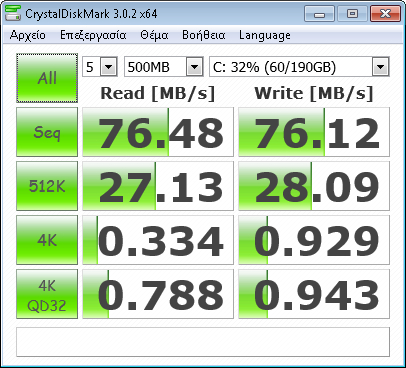Open the Επεξεργασία menu
Screen dimensions: 406x368
point(93,35)
